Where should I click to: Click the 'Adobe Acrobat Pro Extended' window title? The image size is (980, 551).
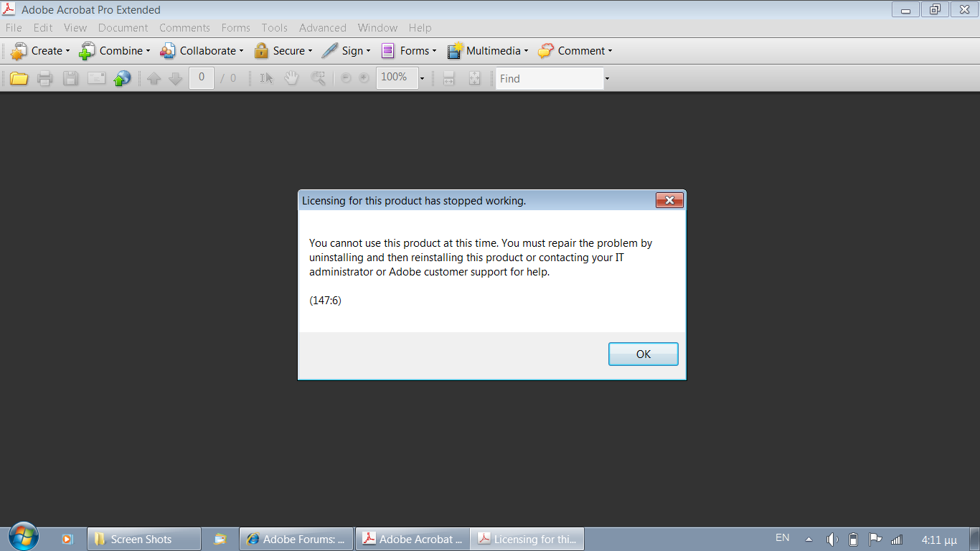pyautogui.click(x=91, y=10)
